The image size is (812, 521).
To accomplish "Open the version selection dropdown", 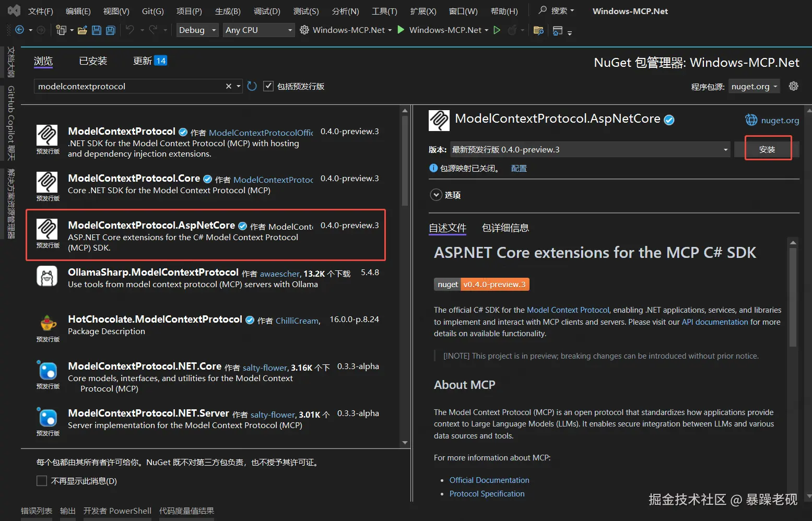I will 590,149.
